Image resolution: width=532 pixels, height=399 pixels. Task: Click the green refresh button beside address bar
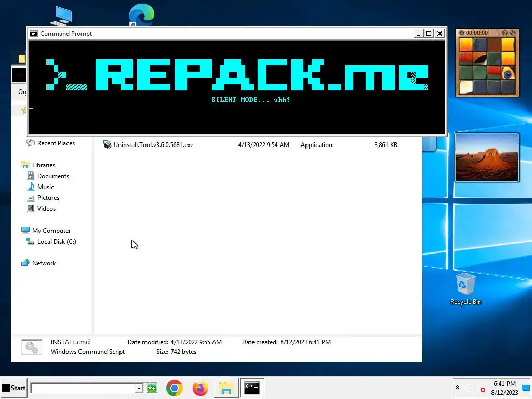[152, 388]
